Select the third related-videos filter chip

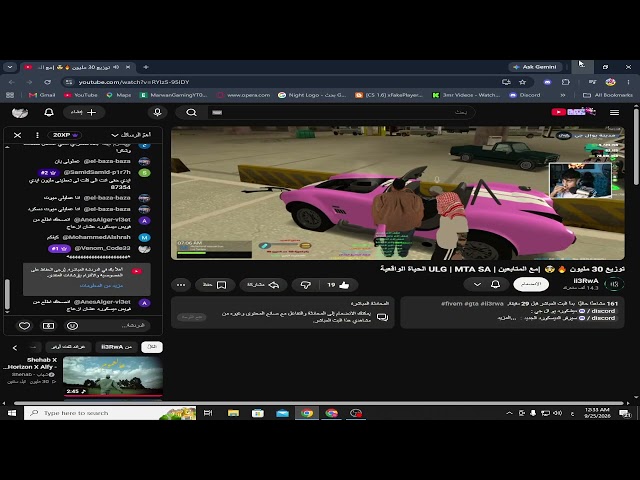click(x=69, y=347)
